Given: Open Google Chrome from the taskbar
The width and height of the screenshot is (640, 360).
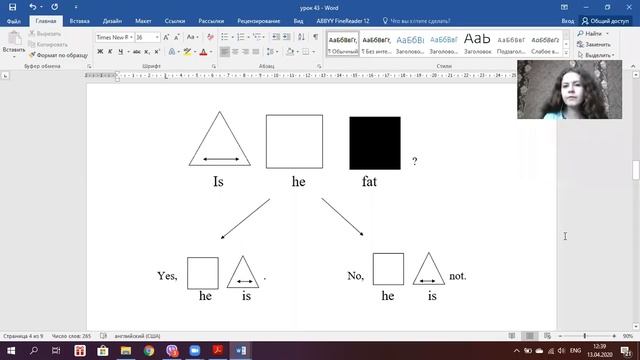Looking at the screenshot, I should [x=149, y=351].
